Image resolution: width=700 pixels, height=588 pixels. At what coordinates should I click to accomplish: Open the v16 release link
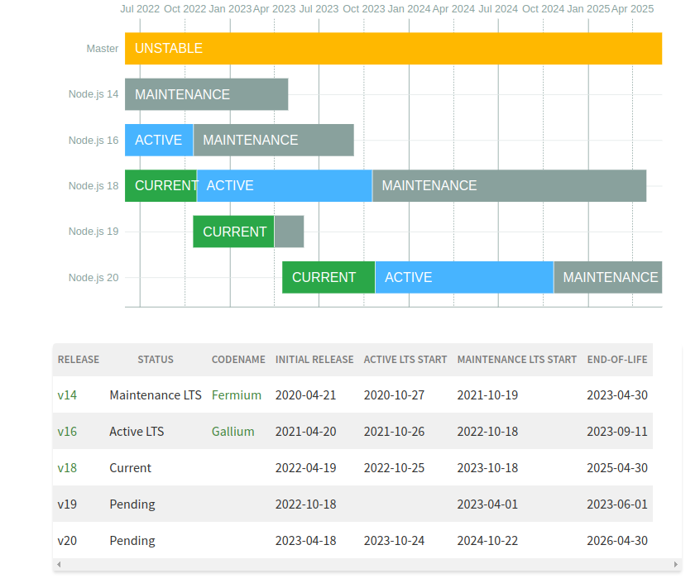(67, 432)
